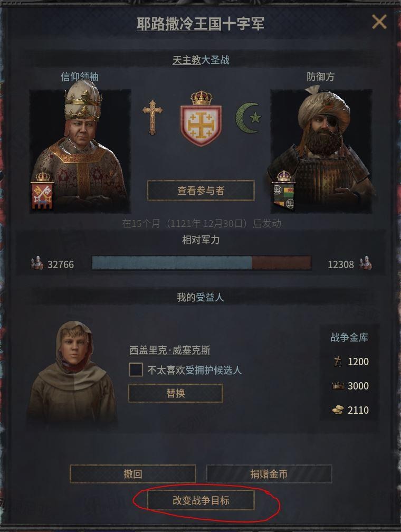Open the 西盖里克·威塞克斯 character link
Viewport: 401px width, 532px height.
[x=170, y=350]
